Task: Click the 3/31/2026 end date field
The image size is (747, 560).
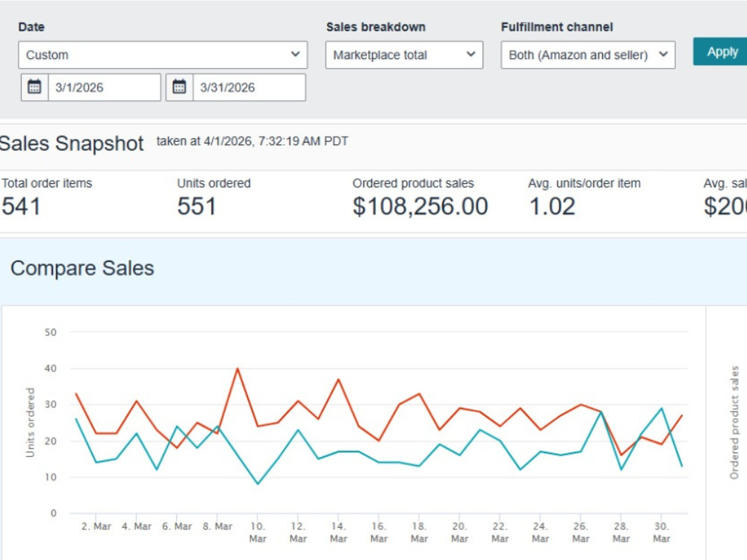Action: 249,87
